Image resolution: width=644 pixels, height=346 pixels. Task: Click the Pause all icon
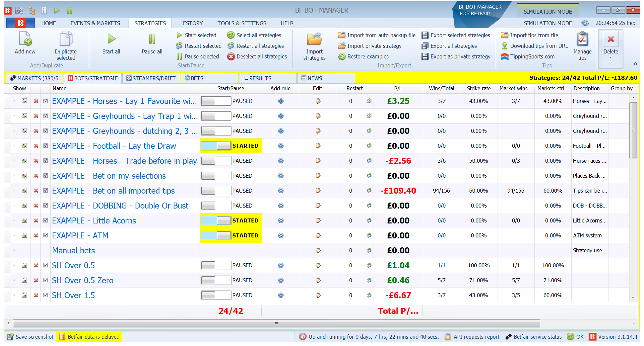coord(152,39)
